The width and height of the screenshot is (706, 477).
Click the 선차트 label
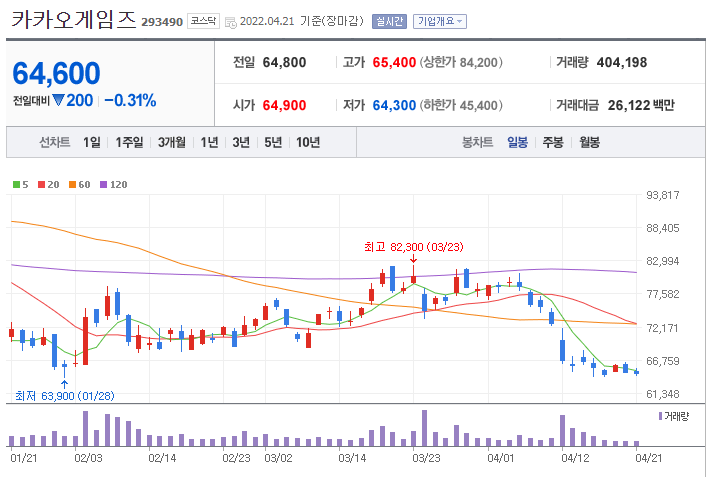click(54, 142)
